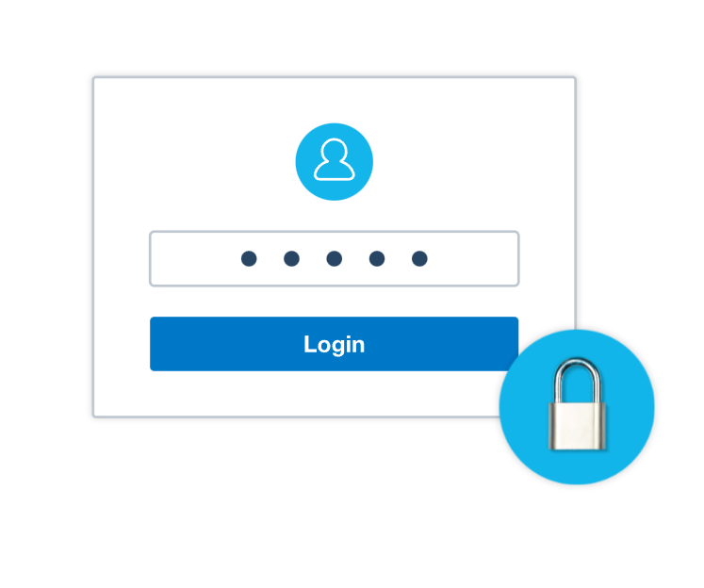704x588 pixels.
Task: Click the empty right side of password field
Action: click(474, 258)
